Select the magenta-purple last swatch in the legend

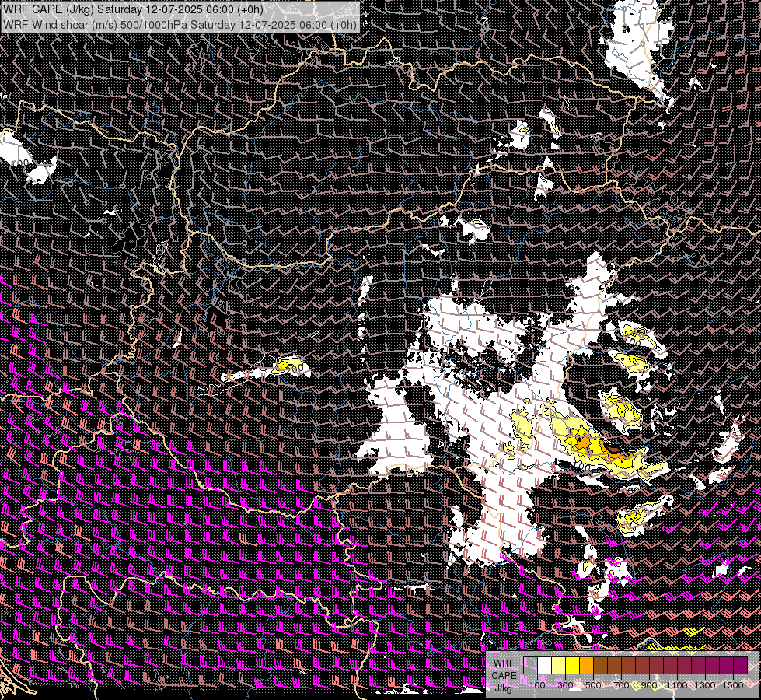point(741,665)
